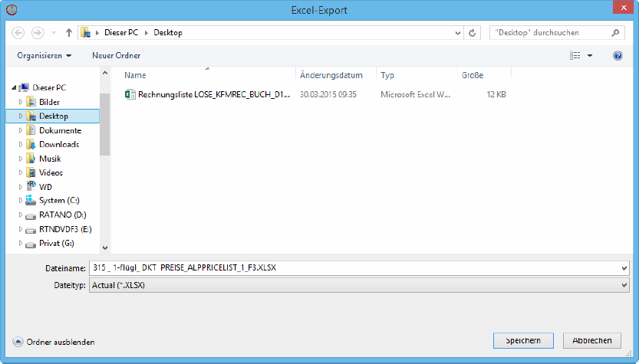Open recent locations dropdown arrow
The image size is (639, 364).
(x=54, y=33)
